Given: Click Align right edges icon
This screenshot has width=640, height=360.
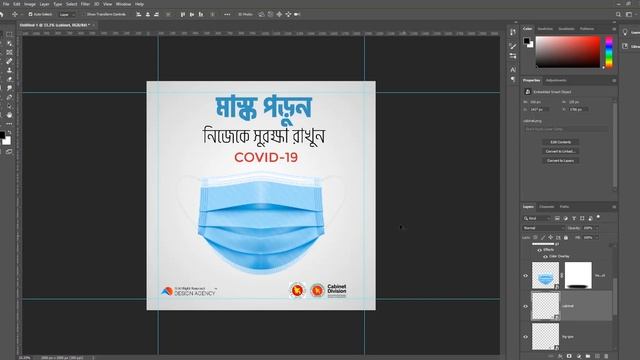Looking at the screenshot, I should pyautogui.click(x=156, y=14).
